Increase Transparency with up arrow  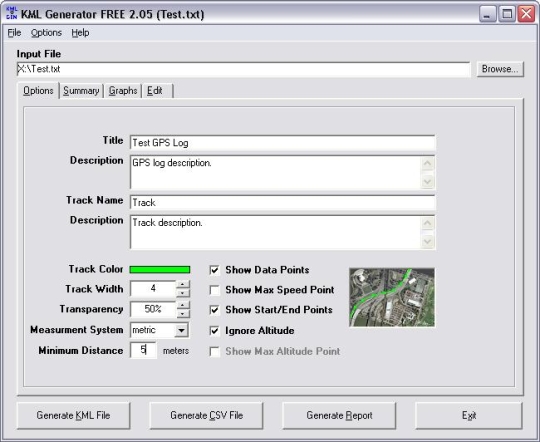(183, 305)
